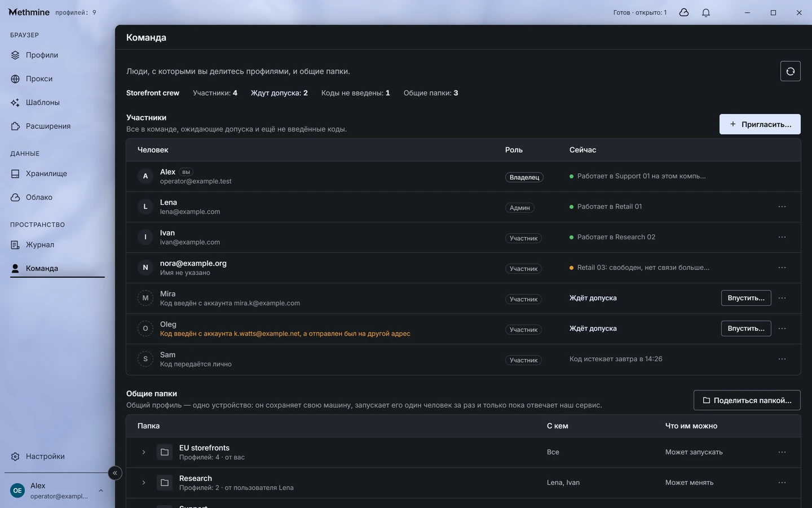Expand the EU storefronts folder row

144,452
